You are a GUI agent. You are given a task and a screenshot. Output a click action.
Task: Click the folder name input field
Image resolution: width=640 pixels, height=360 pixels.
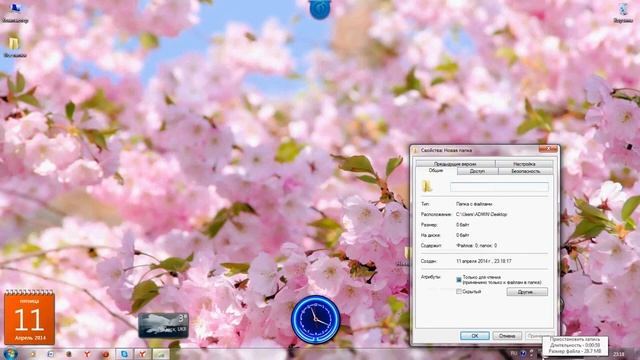click(499, 187)
